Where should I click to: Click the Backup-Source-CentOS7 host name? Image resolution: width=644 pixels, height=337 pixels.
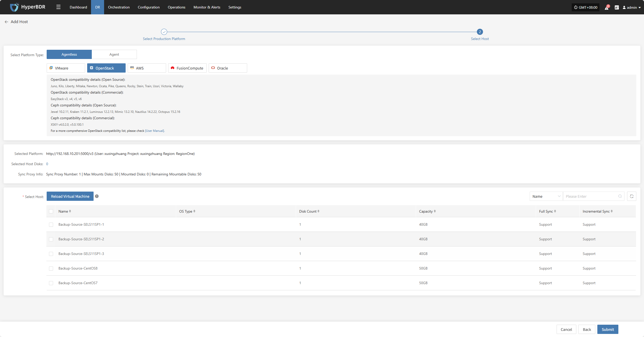click(78, 283)
